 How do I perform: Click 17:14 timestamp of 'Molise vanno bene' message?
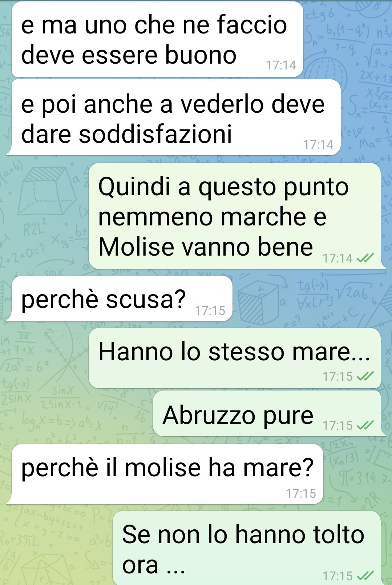point(338,258)
